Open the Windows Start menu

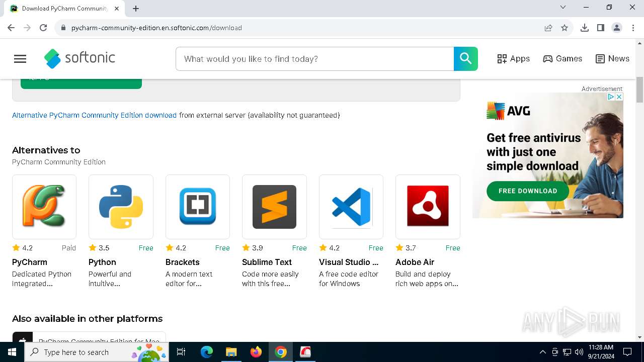[12, 352]
